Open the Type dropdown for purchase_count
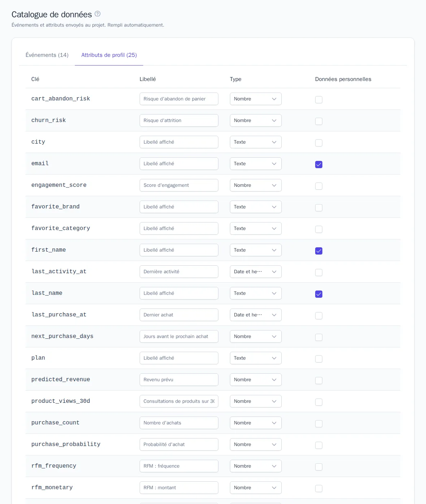Viewport: 426px width, 504px height. coord(256,423)
